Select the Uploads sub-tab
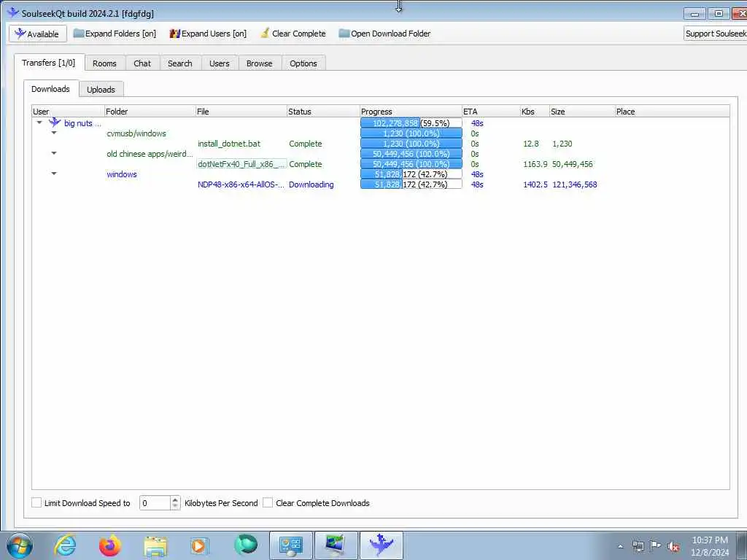The image size is (747, 560). pyautogui.click(x=101, y=90)
